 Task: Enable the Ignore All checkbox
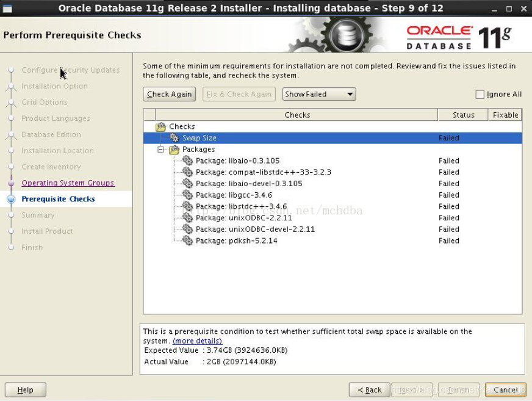pyautogui.click(x=480, y=95)
